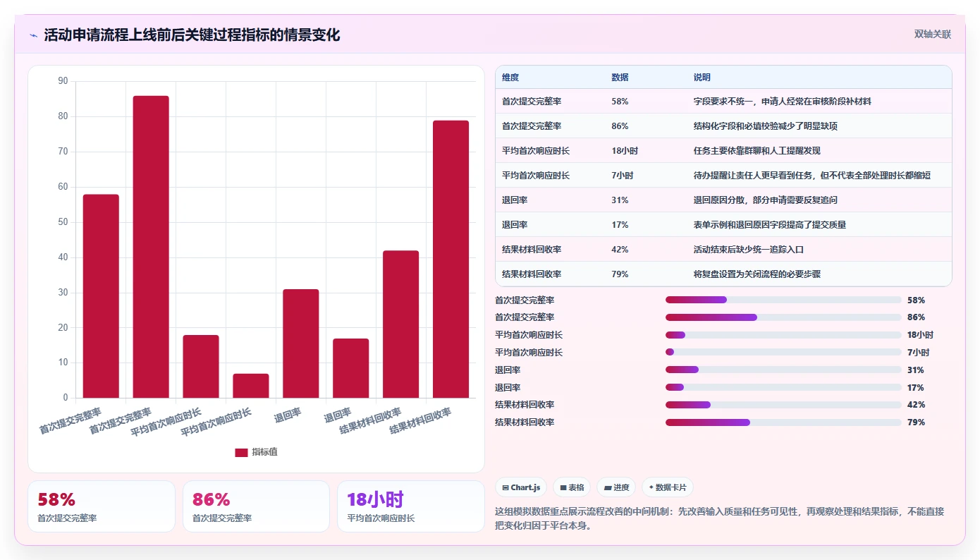Click the 79% data cell in the table
This screenshot has width=980, height=560.
620,274
